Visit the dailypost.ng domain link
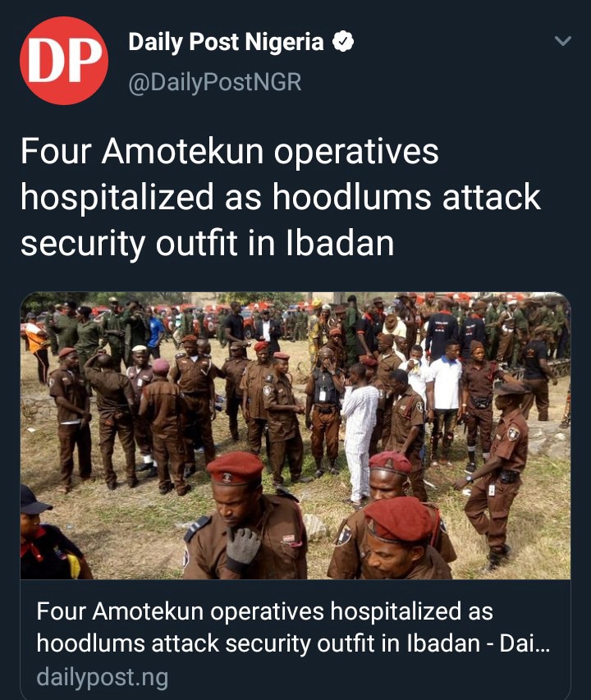This screenshot has width=591, height=700. (103, 677)
